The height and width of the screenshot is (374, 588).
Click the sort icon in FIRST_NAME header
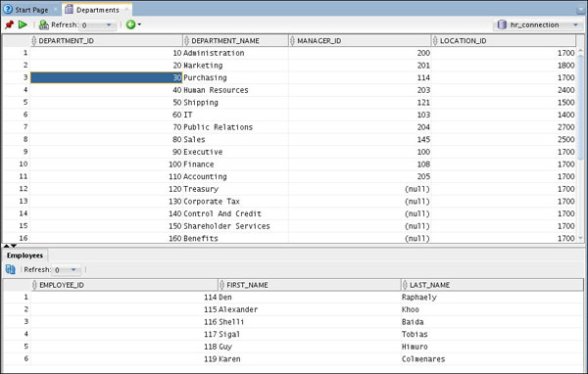point(222,285)
